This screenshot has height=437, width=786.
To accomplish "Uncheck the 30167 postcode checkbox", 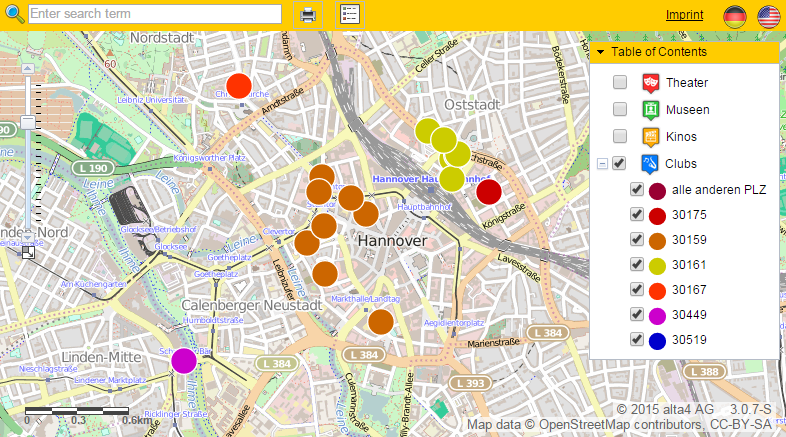I will 637,289.
